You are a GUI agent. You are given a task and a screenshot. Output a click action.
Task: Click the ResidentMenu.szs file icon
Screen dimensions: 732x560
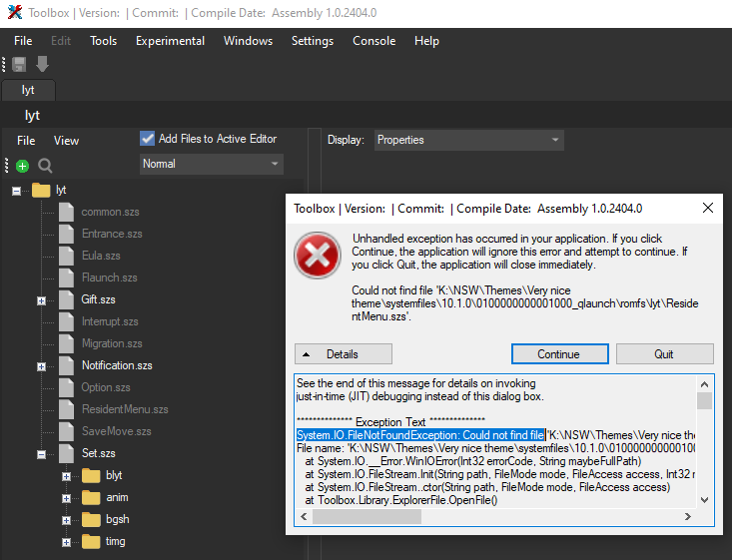[x=66, y=409]
